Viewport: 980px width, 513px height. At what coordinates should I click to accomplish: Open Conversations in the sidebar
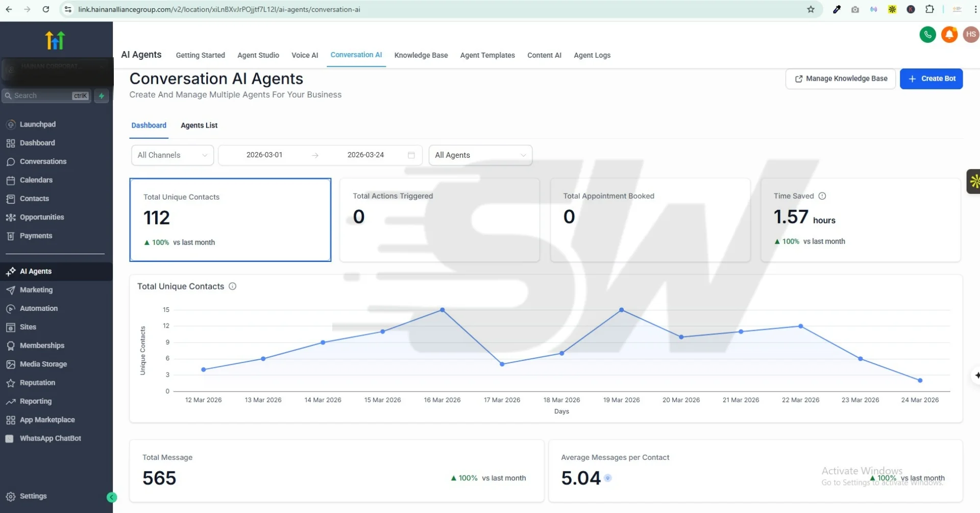point(43,162)
